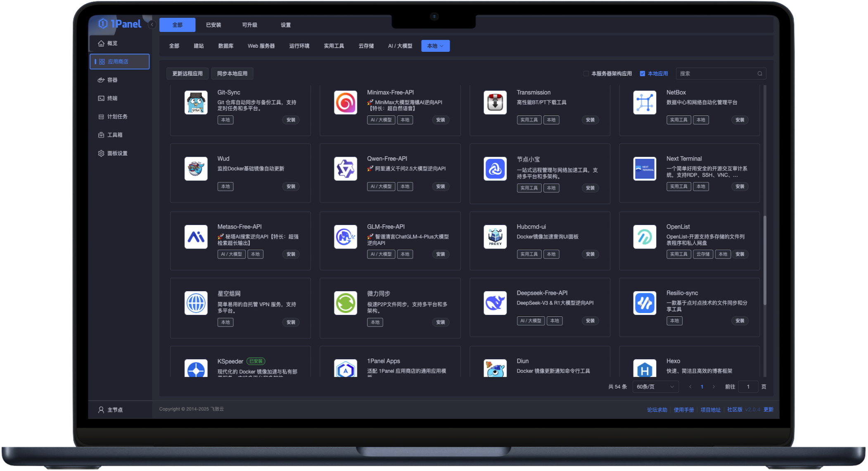The image size is (868, 471).
Task: Go to next page with the right chevron
Action: pos(714,387)
